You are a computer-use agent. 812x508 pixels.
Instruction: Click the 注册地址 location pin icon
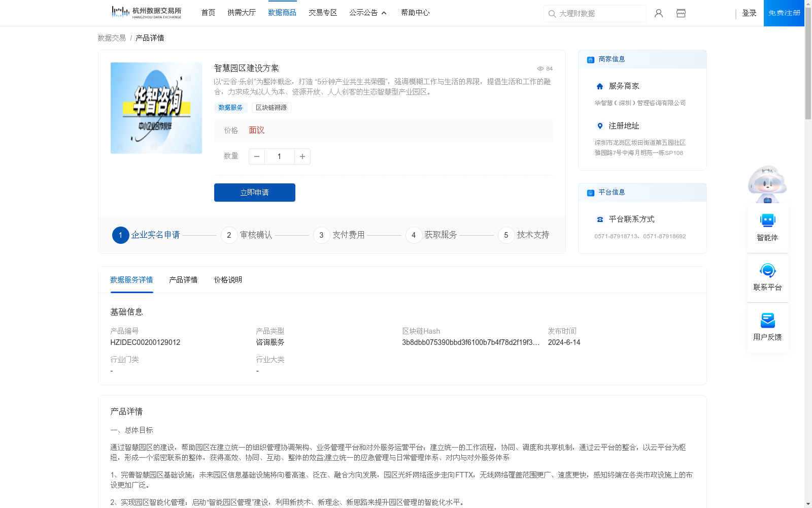point(600,126)
